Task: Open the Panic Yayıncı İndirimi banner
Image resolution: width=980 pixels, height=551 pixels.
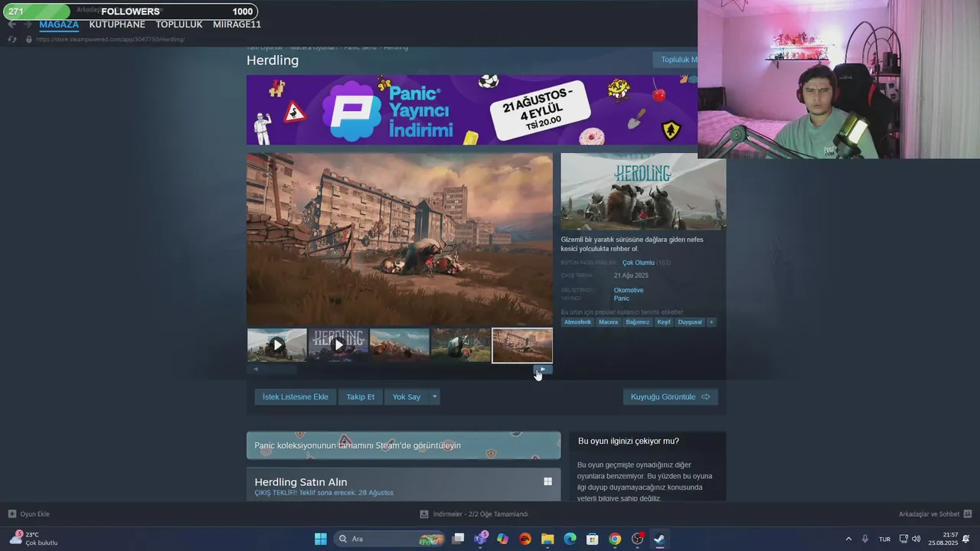Action: [x=472, y=110]
